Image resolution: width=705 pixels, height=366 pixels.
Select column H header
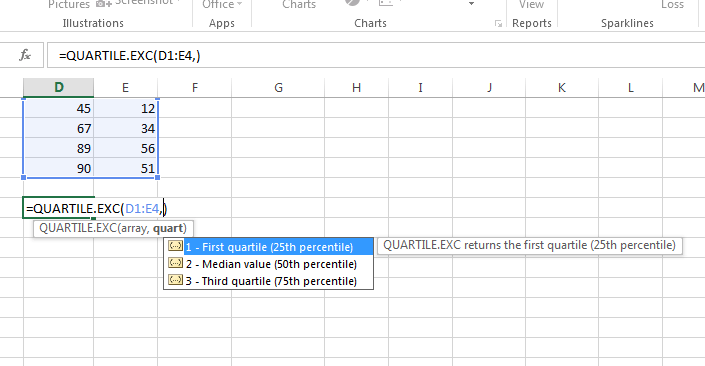pos(357,87)
